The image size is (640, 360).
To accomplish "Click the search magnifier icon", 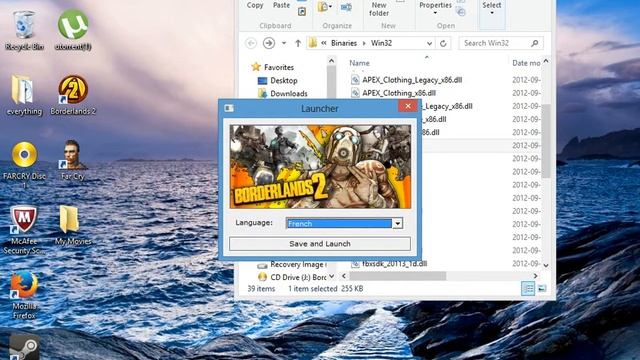I will [x=535, y=43].
